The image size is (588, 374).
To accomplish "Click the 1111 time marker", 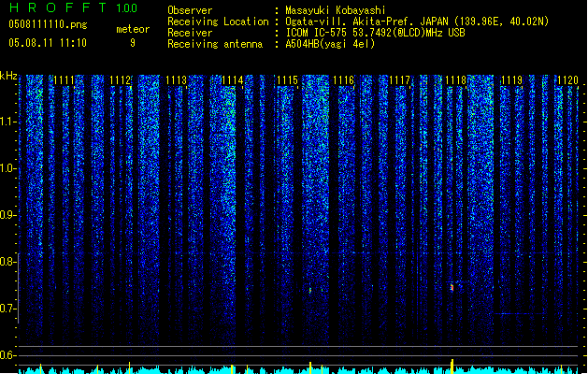I will click(x=64, y=80).
